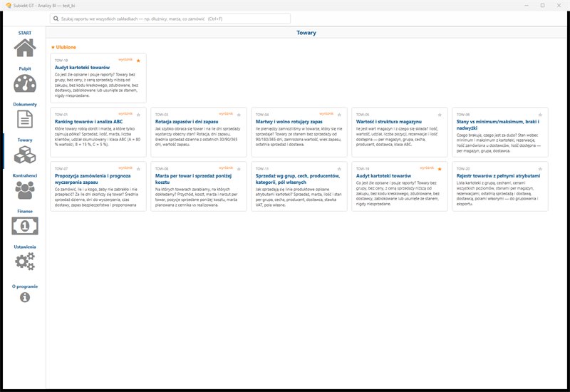Screen dimensions: 570x392
Task: Click wyróżnik tag on Rotacja zapasów card
Action: pyautogui.click(x=226, y=114)
